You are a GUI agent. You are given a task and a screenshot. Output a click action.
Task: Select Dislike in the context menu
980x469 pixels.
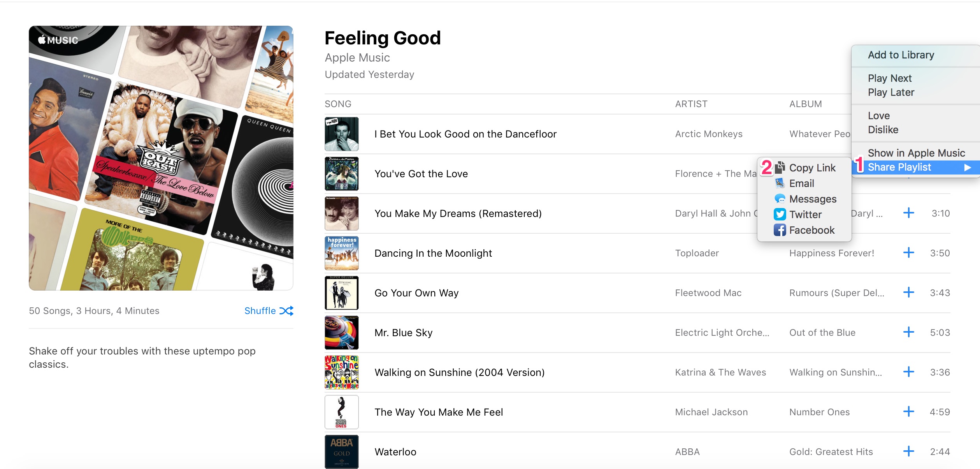883,130
